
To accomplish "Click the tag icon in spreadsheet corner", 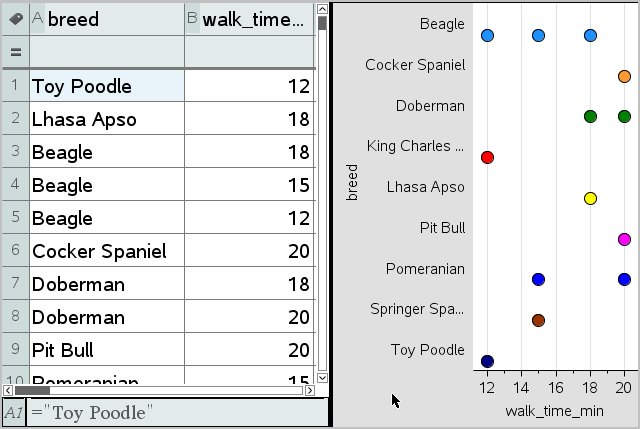I will click(15, 19).
